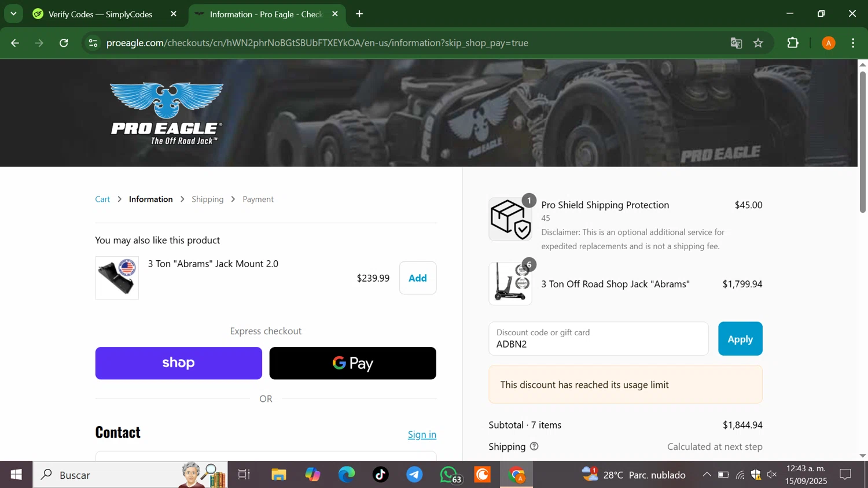Viewport: 868px width, 488px height.
Task: Open the tab search dropdown arrow
Action: point(13,13)
